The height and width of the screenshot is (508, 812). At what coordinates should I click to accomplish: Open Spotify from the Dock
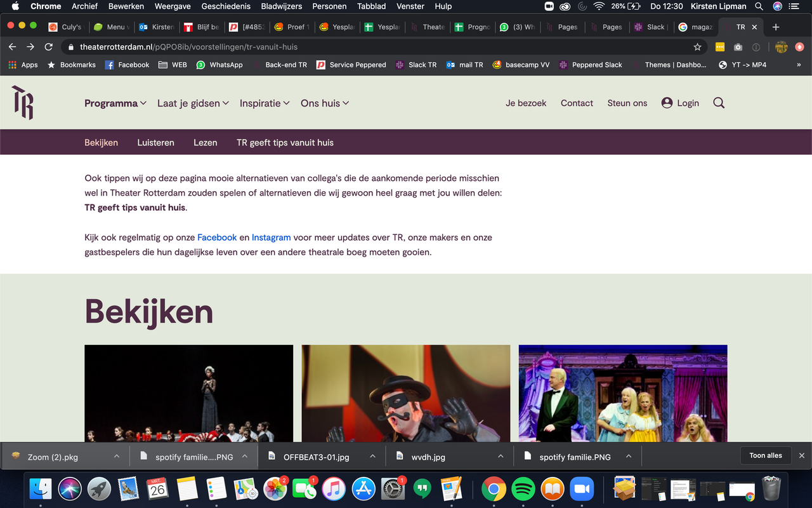(523, 489)
